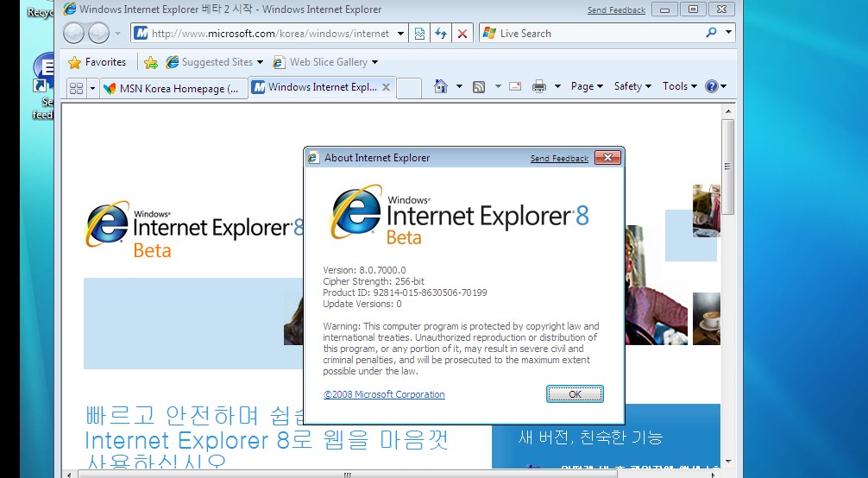Expand the Print options dropdown arrow

pos(557,86)
